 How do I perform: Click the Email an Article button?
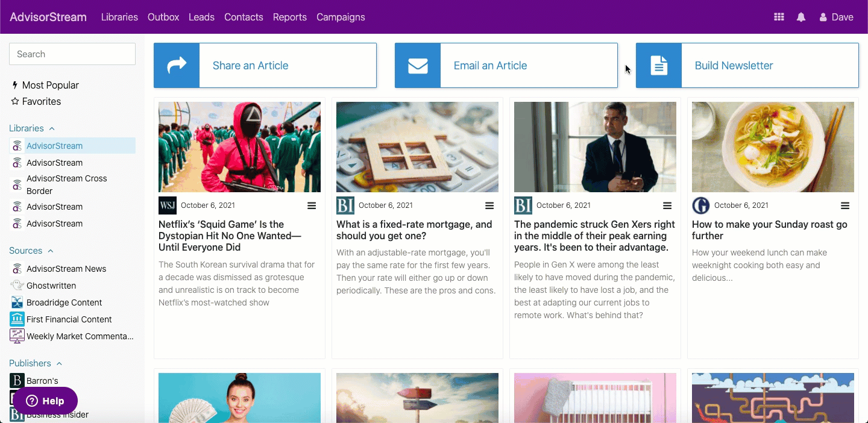(506, 65)
